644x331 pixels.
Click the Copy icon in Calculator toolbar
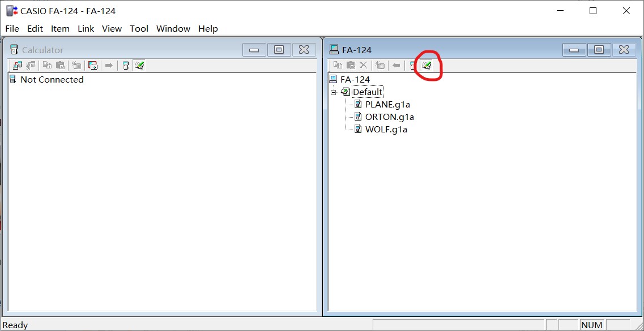pyautogui.click(x=47, y=65)
